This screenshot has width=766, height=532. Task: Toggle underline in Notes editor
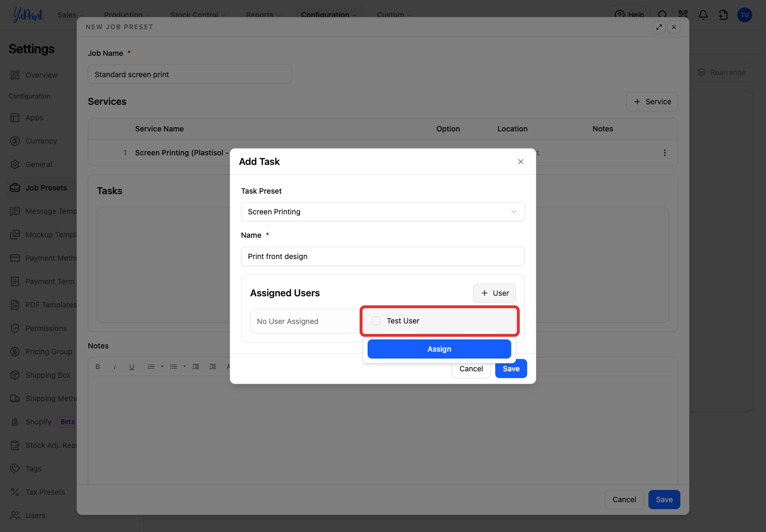pyautogui.click(x=132, y=367)
